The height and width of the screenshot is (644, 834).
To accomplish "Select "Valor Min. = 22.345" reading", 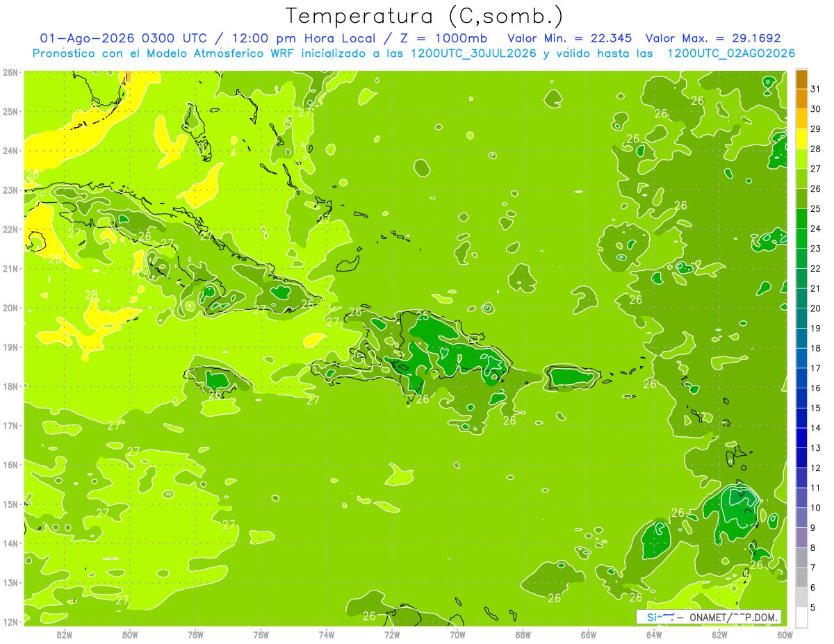I will tap(570, 38).
